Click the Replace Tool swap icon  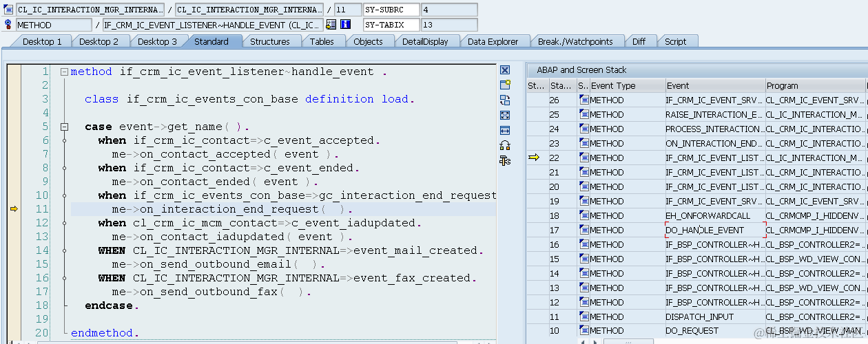[505, 100]
